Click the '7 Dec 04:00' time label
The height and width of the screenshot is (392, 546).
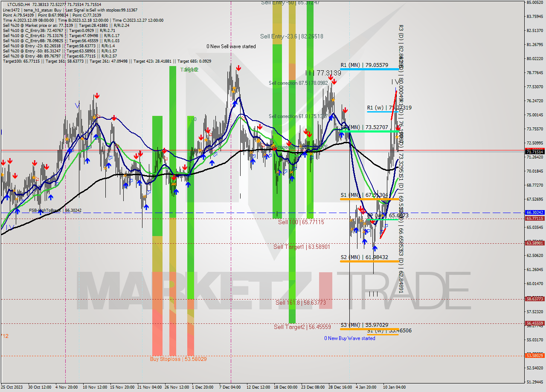tap(229, 387)
